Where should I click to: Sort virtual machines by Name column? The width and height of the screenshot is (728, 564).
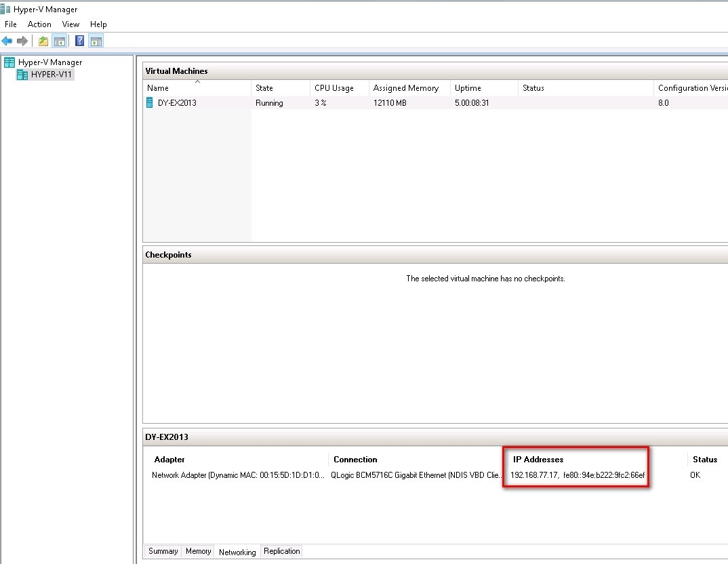click(158, 88)
